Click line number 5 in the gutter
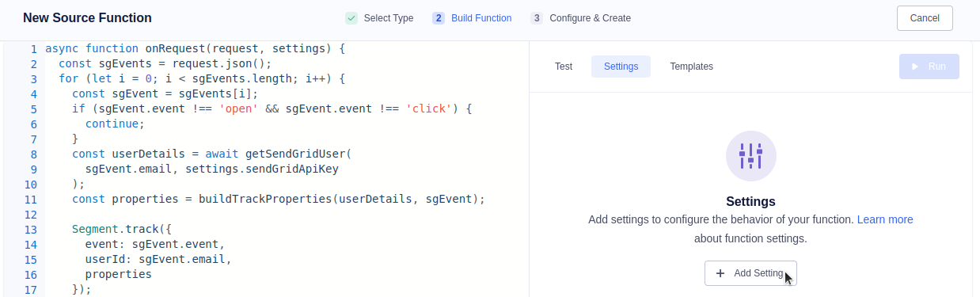Image resolution: width=980 pixels, height=297 pixels. pos(34,109)
